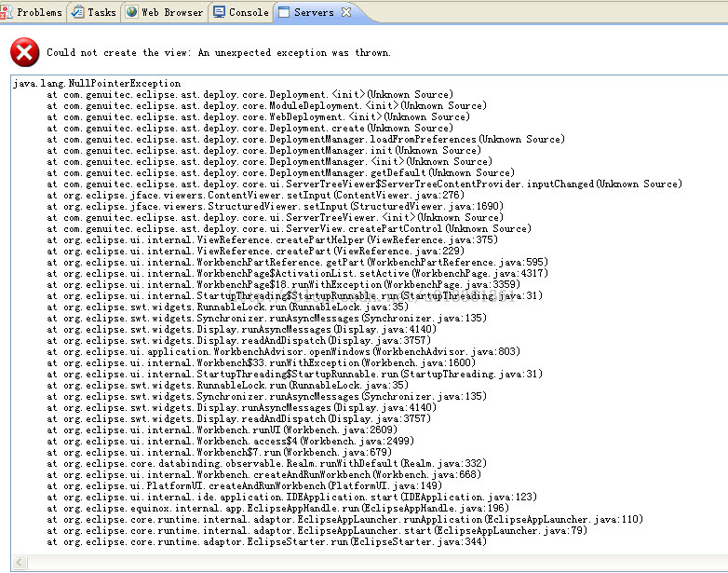Click the red error icon
Viewport: 728px width, 573px height.
[24, 52]
